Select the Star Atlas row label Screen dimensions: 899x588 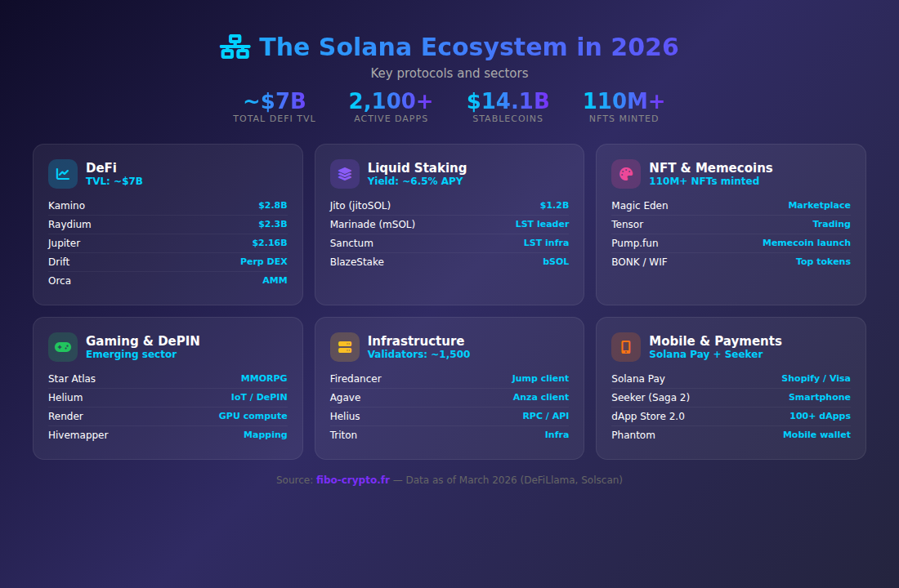tap(72, 378)
